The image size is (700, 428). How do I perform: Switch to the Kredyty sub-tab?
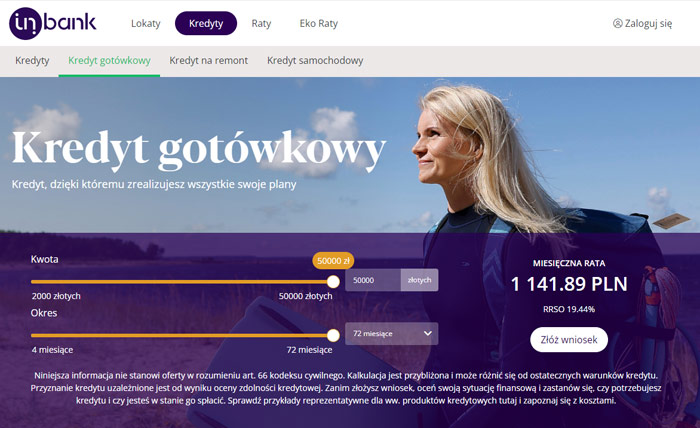coord(32,60)
